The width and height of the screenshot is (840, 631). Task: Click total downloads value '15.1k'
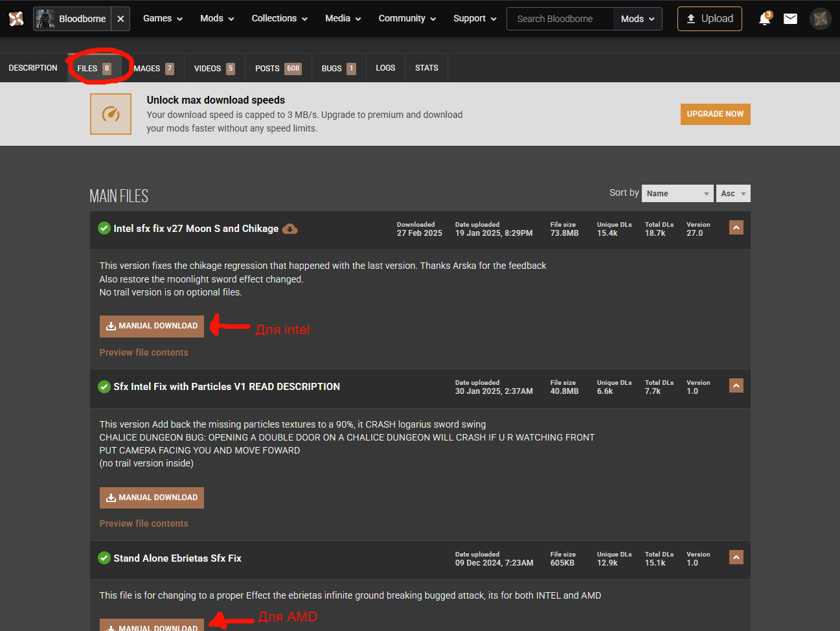click(655, 563)
